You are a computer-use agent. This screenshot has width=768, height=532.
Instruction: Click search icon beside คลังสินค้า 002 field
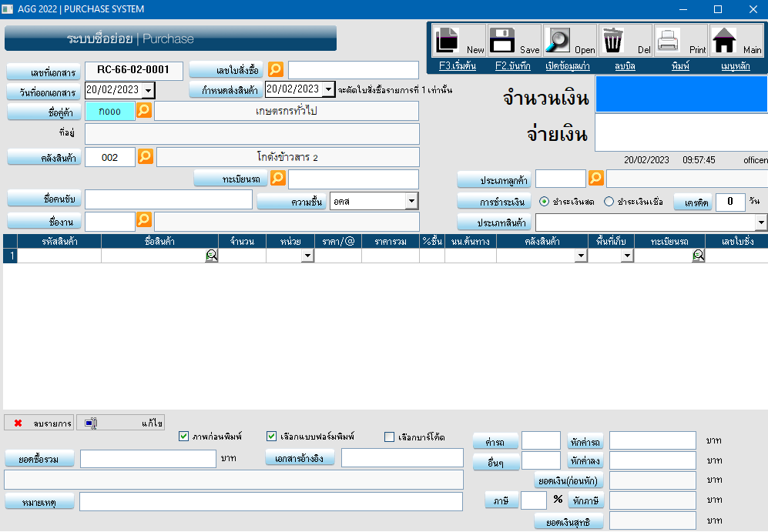(x=145, y=157)
